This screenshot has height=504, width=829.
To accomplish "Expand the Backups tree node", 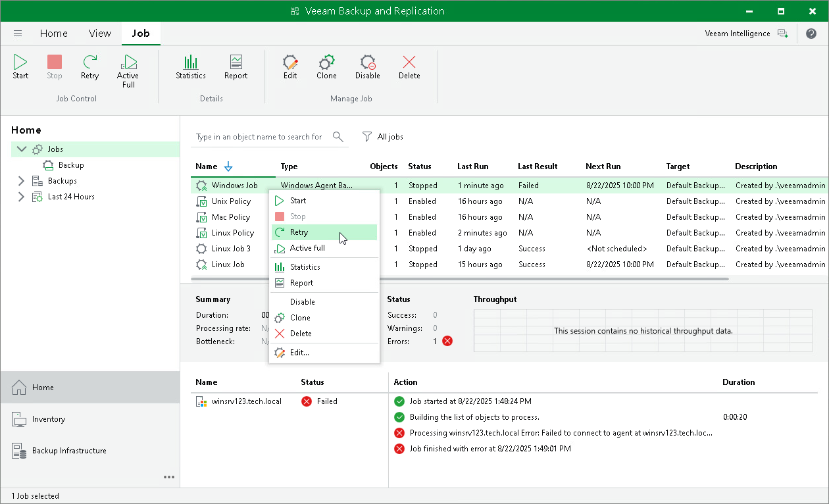I will coord(21,181).
